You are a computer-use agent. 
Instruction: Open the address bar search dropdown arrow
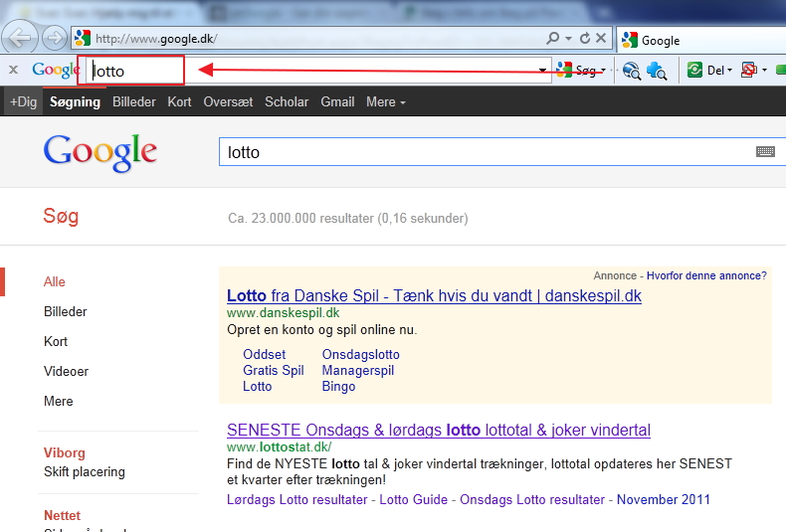click(x=568, y=39)
